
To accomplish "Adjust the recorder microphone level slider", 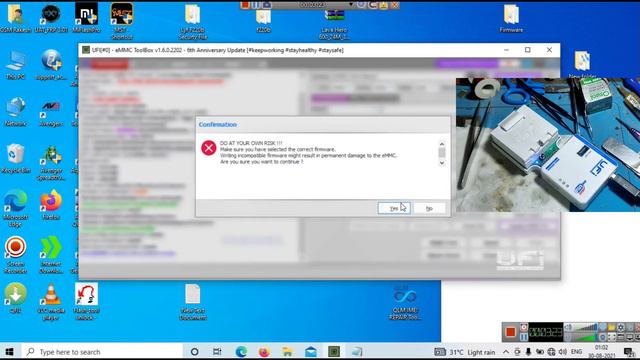I will point(585,337).
